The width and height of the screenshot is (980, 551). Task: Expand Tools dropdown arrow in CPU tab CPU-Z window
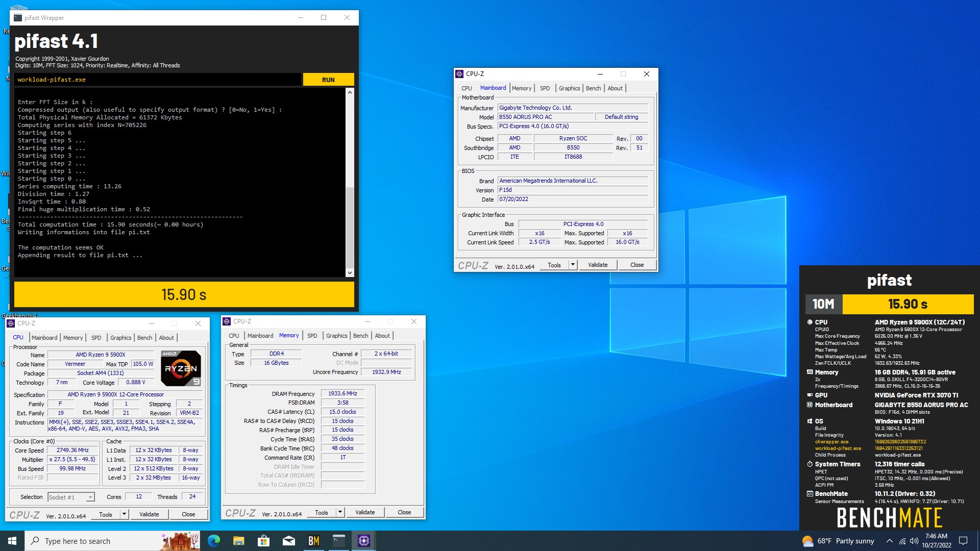tap(124, 514)
